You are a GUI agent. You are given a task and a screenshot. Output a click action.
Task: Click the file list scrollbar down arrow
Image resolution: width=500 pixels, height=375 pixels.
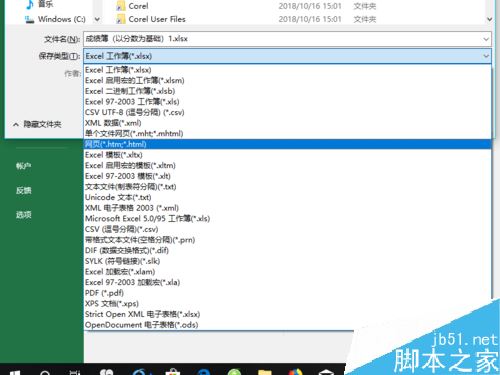click(x=489, y=19)
